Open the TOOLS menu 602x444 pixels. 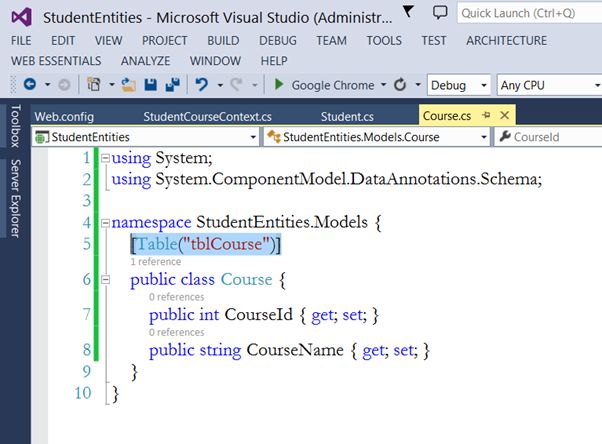384,40
